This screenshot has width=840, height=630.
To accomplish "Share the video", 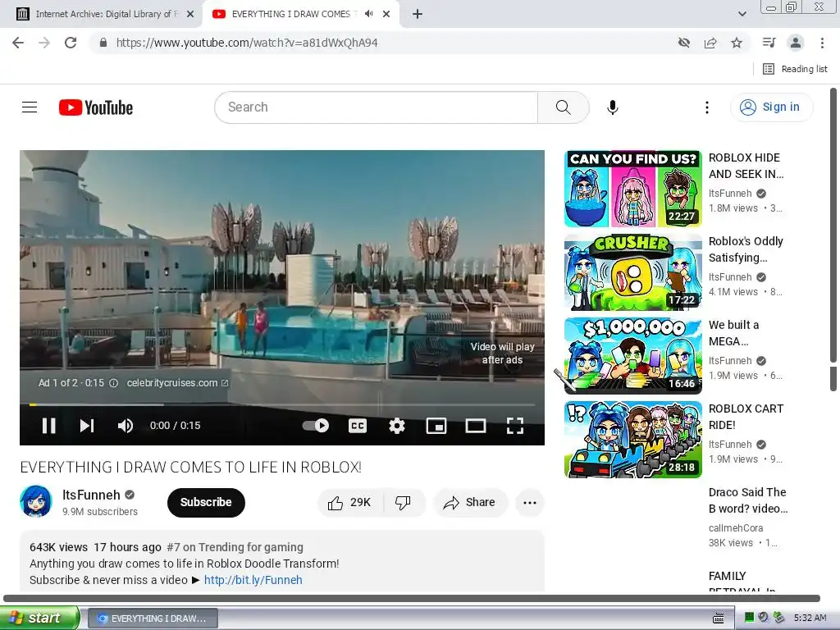I will tap(470, 503).
